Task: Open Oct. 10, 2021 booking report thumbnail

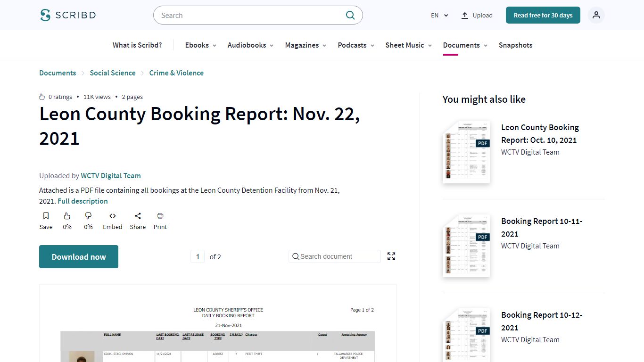Action: (x=466, y=152)
